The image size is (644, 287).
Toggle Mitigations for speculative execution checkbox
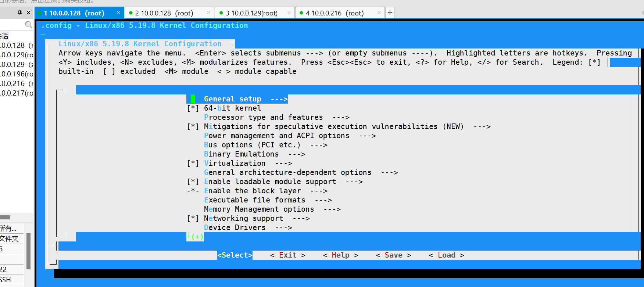[193, 126]
